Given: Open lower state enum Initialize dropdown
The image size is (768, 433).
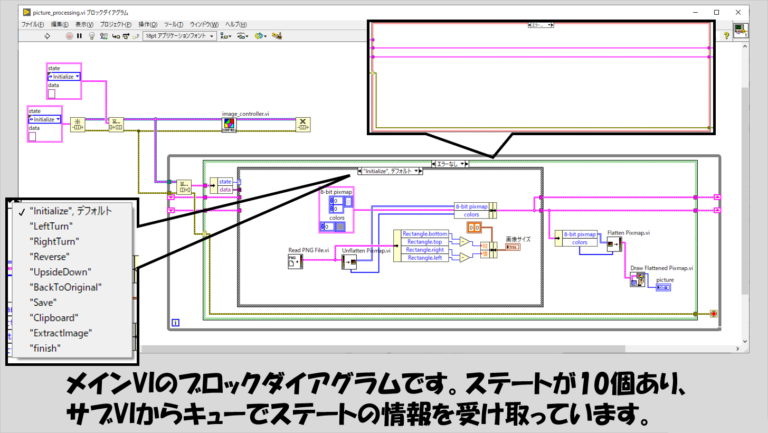Looking at the screenshot, I should click(x=45, y=120).
